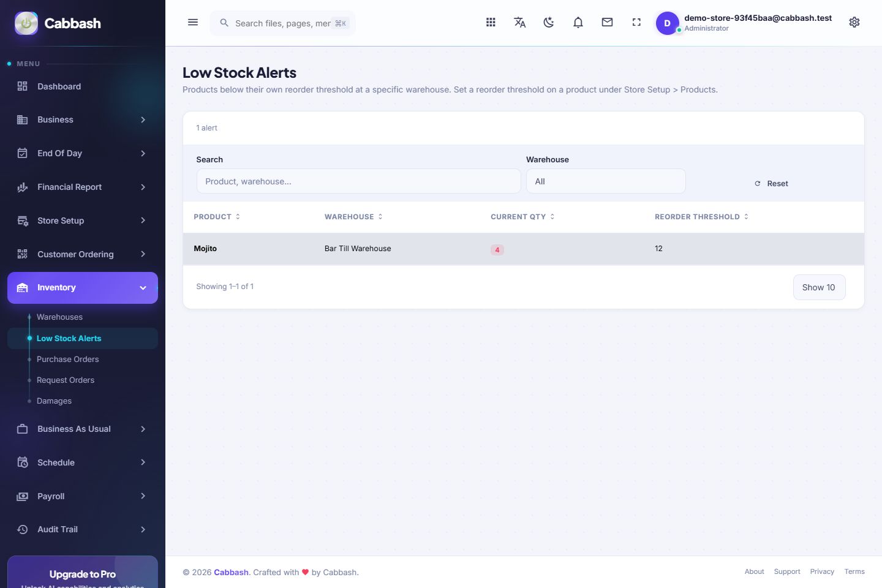Viewport: 882px width, 588px height.
Task: Expand the Payroll menu
Action: coord(83,496)
